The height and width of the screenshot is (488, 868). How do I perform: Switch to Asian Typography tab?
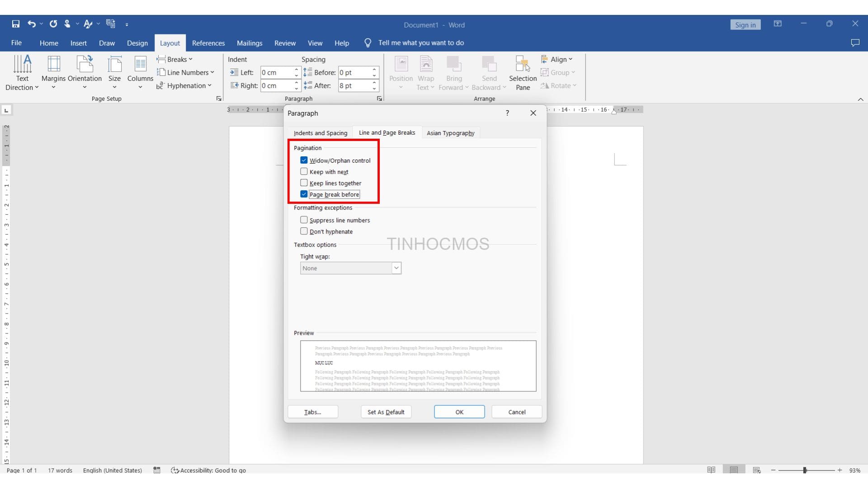coord(450,132)
